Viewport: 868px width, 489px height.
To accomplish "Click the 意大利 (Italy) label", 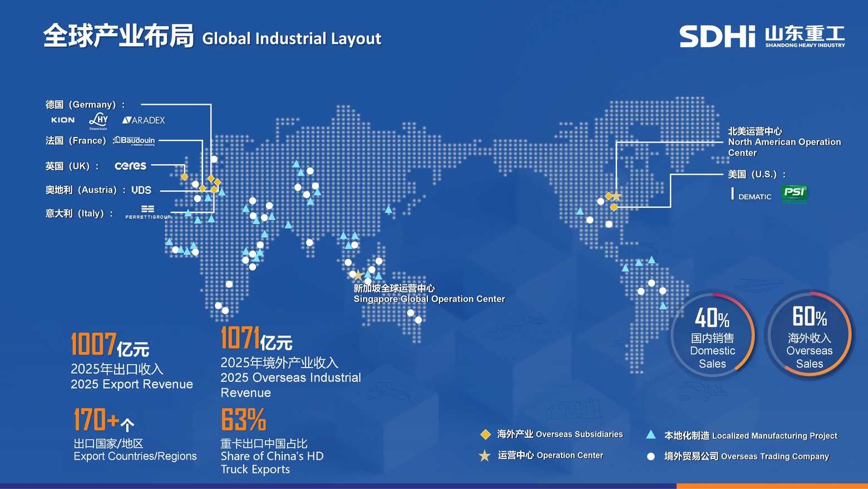I will pyautogui.click(x=80, y=213).
